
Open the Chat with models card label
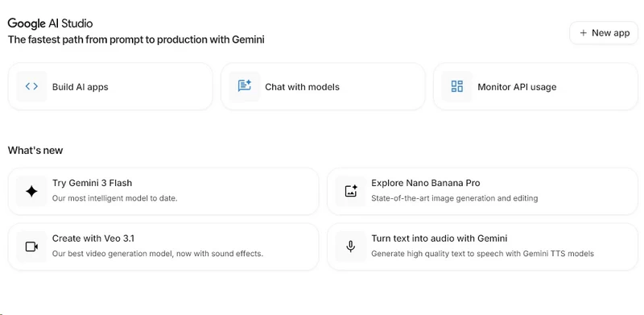[x=303, y=87]
